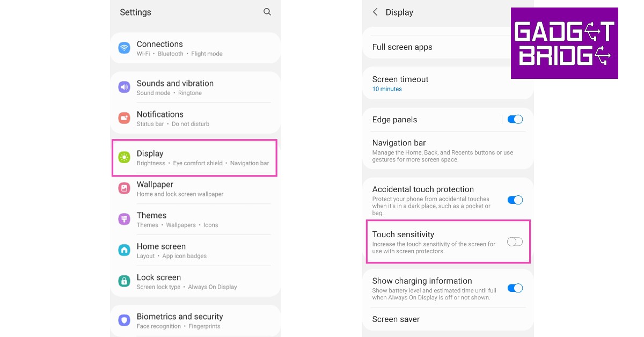Tap the Notifications icon

click(125, 118)
